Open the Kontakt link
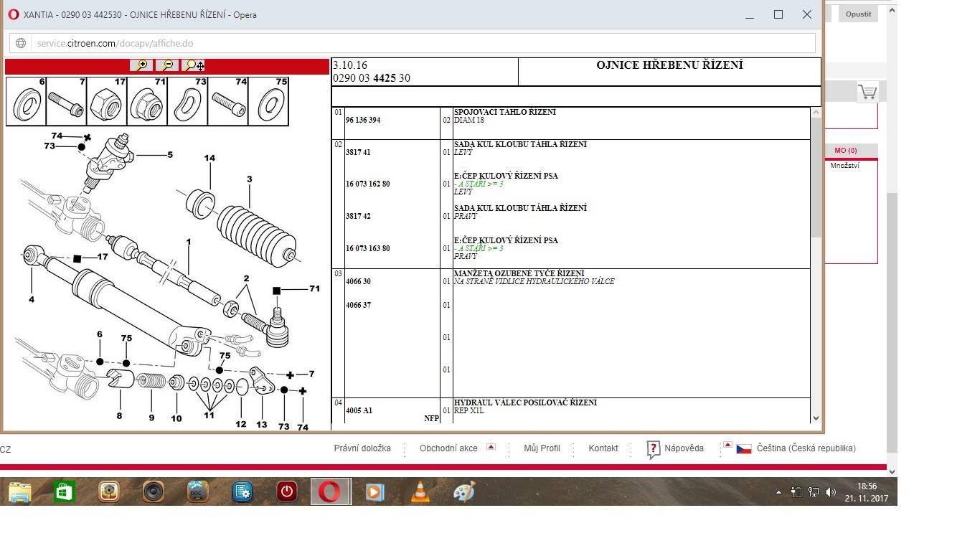This screenshot has width=980, height=551. point(603,448)
